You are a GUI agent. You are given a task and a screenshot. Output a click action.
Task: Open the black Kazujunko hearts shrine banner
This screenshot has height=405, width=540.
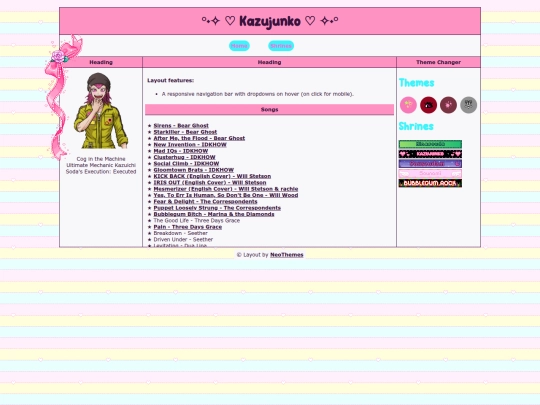430,154
